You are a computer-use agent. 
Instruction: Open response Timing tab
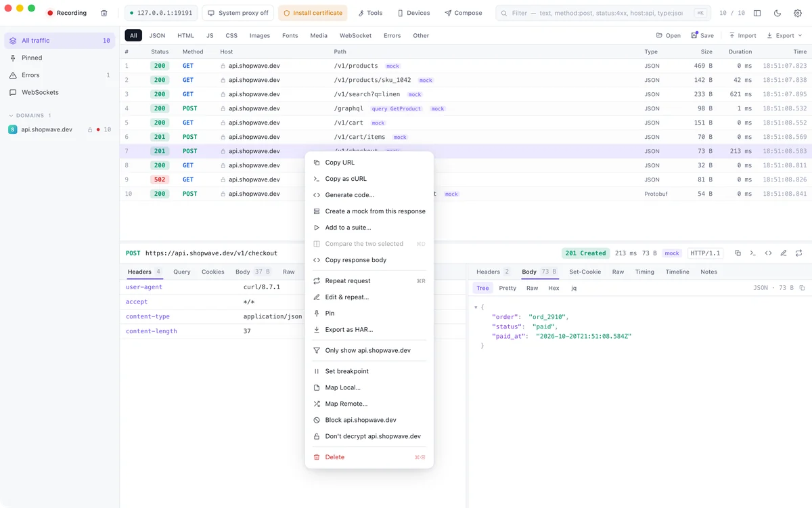[645, 272]
